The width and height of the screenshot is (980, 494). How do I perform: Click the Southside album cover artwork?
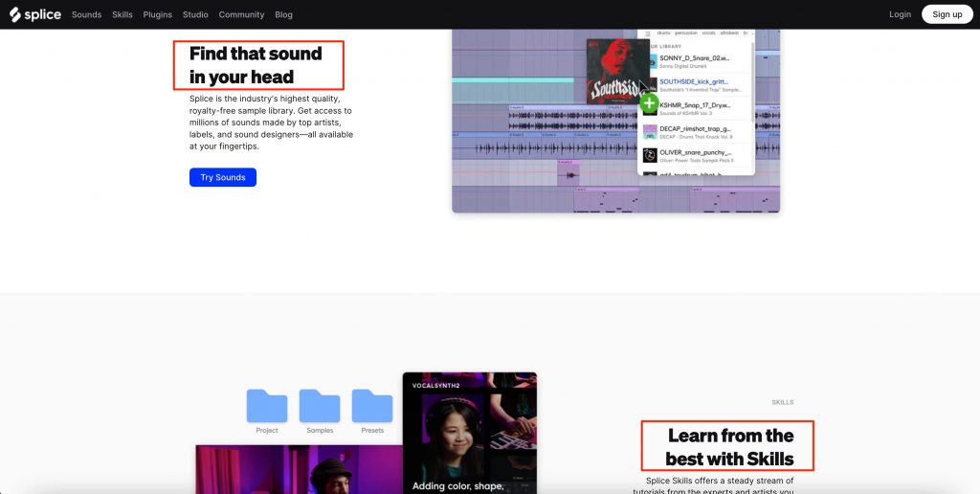click(x=617, y=71)
